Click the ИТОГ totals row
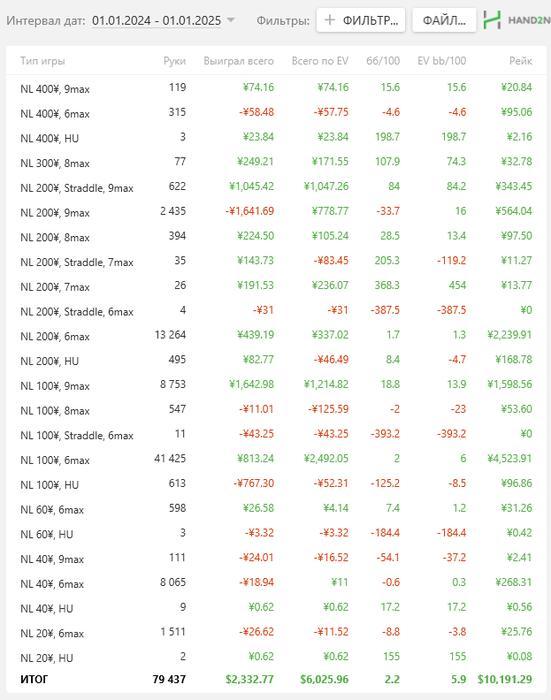This screenshot has height=700, width=551. tap(276, 679)
